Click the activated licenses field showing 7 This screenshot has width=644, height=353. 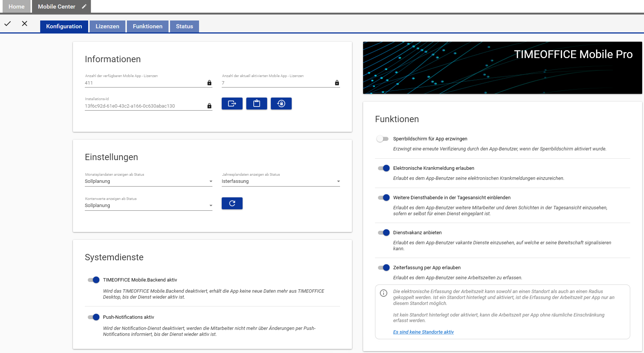pyautogui.click(x=281, y=83)
